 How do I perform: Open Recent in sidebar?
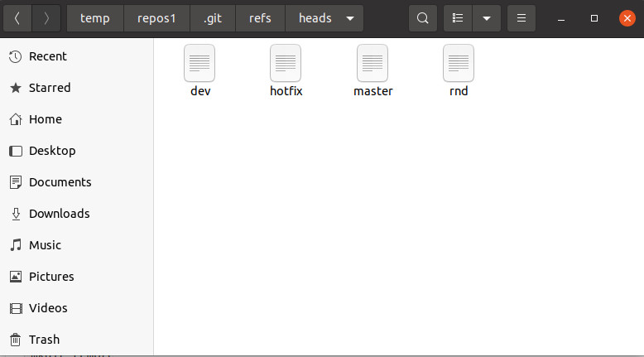(x=47, y=56)
